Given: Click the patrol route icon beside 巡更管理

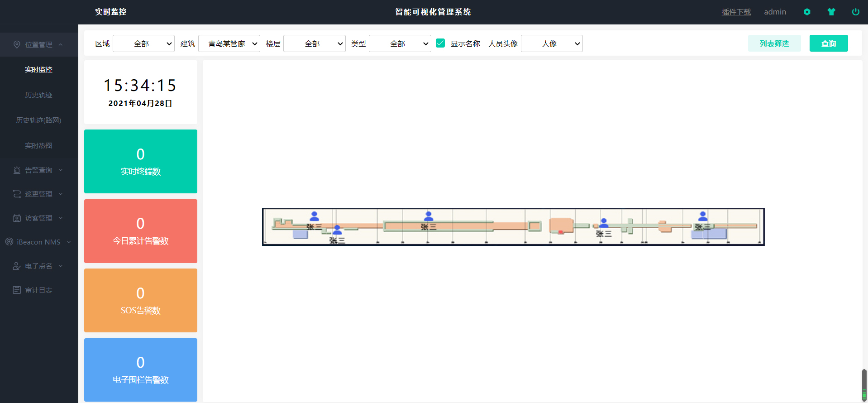Looking at the screenshot, I should pos(17,194).
